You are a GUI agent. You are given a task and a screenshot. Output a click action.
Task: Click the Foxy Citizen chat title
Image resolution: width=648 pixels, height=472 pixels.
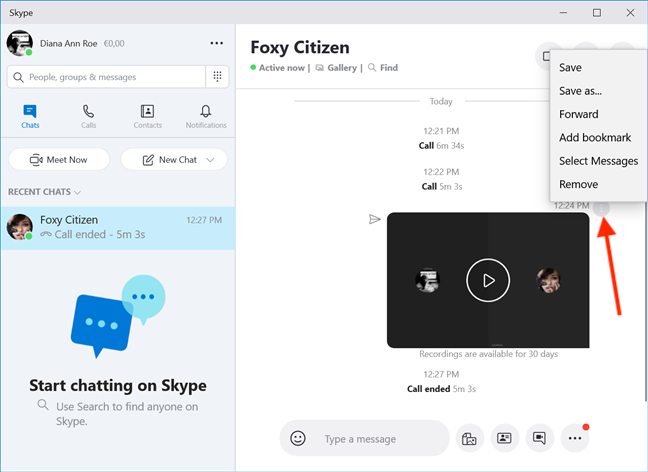300,48
